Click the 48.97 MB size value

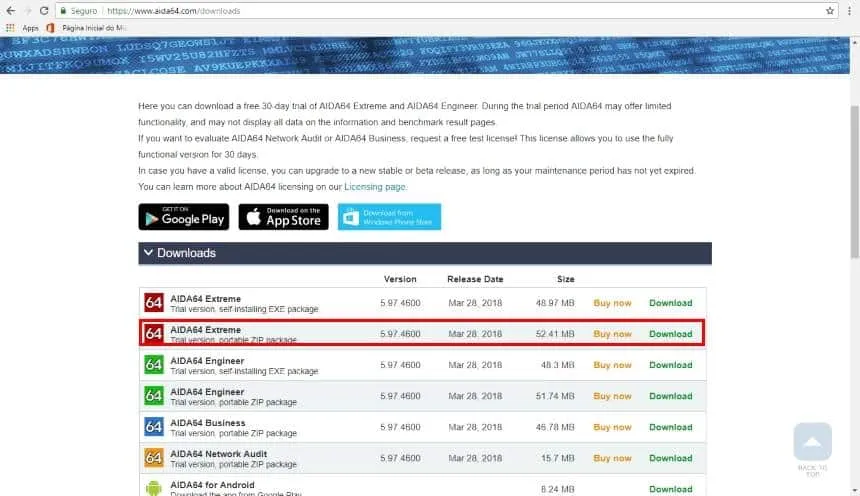pyautogui.click(x=555, y=303)
